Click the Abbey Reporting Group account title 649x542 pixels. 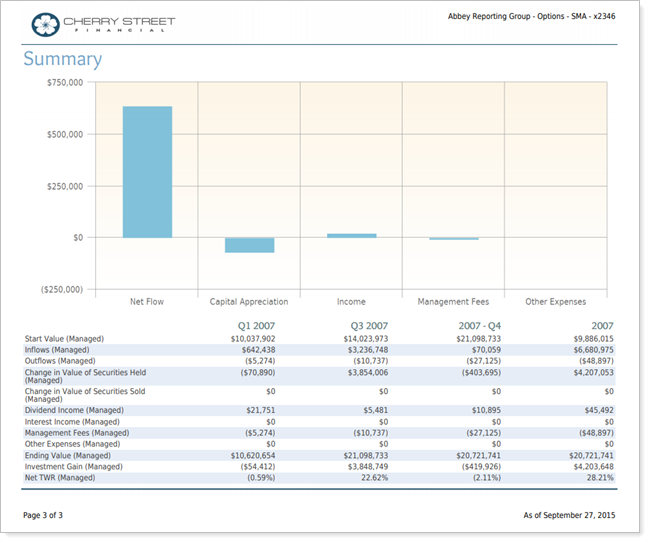[x=533, y=16]
